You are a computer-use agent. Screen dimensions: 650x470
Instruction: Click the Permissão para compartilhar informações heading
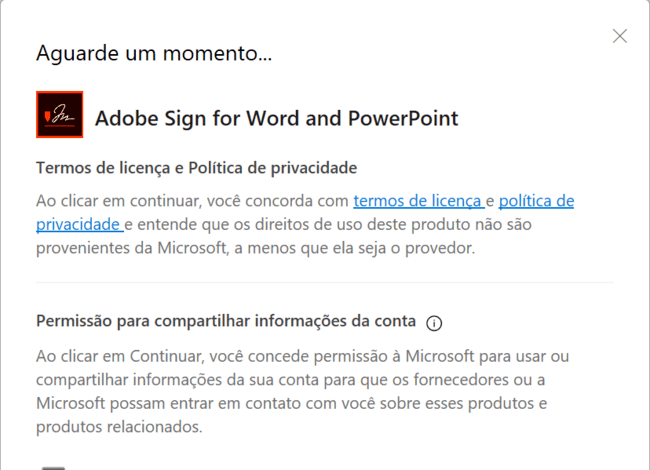click(x=226, y=321)
